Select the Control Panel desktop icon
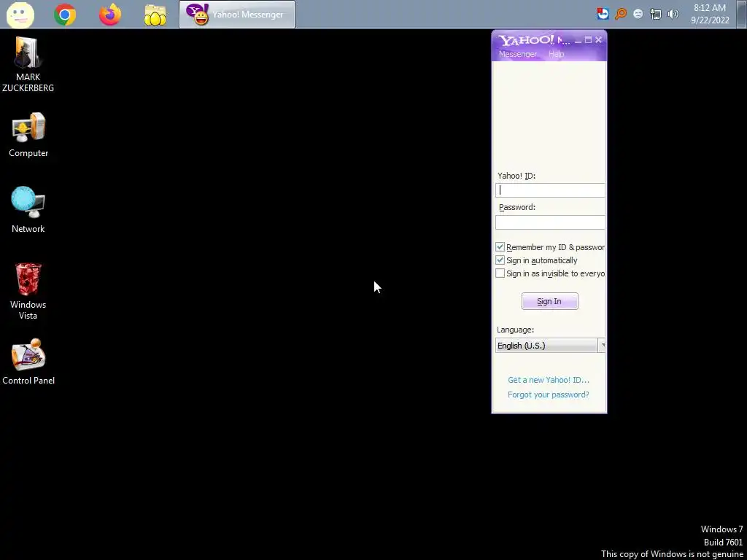 tap(28, 362)
